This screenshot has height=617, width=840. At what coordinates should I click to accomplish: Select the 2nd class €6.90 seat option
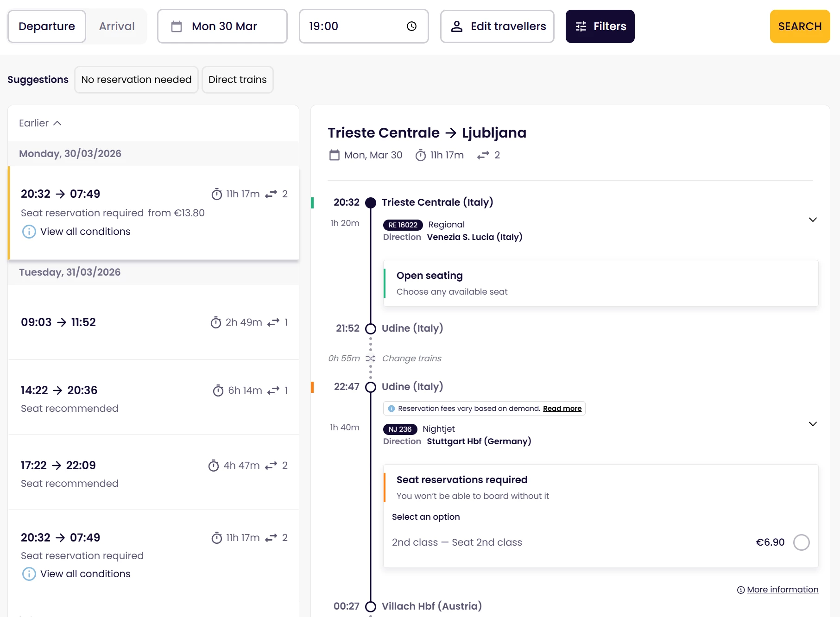(801, 542)
